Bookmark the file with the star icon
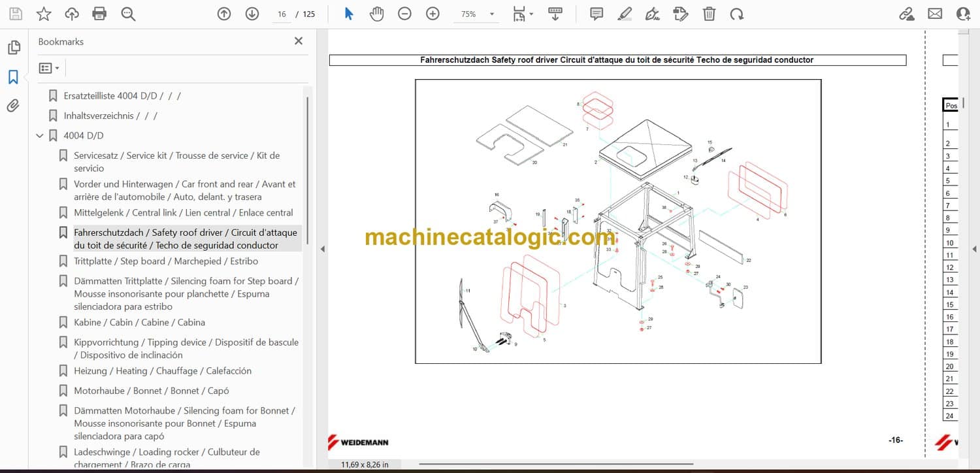The height and width of the screenshot is (473, 980). (x=44, y=14)
